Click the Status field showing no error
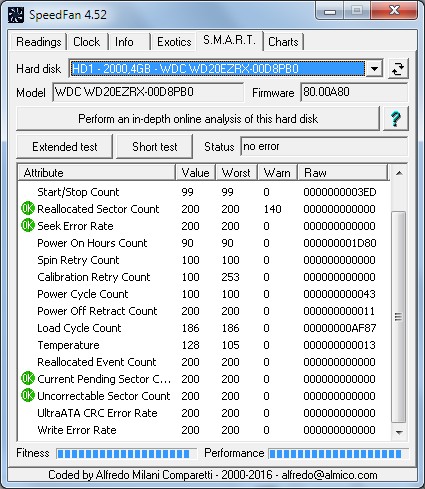The image size is (425, 489). [324, 147]
